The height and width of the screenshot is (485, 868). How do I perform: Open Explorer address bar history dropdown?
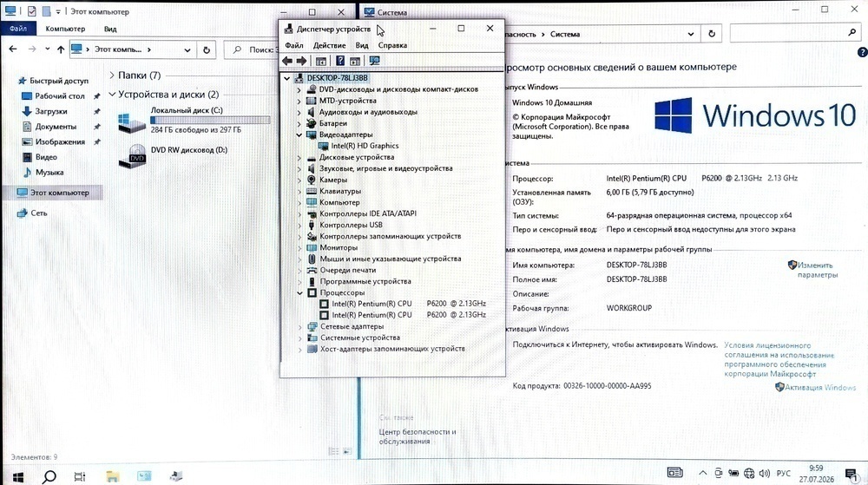187,49
